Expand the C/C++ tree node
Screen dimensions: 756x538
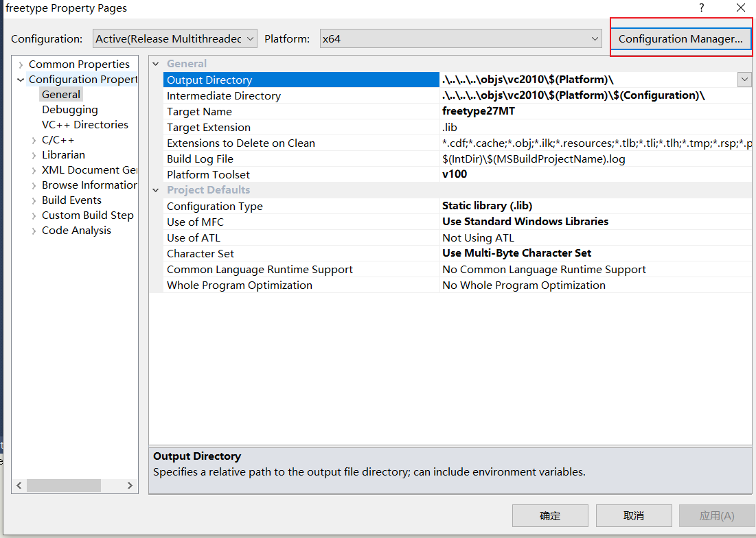point(34,140)
